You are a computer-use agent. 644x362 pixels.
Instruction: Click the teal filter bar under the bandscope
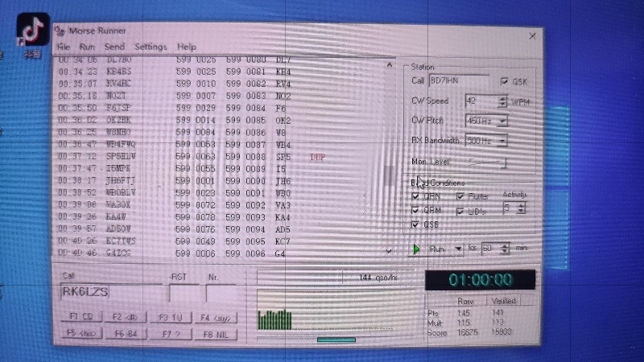tap(336, 339)
